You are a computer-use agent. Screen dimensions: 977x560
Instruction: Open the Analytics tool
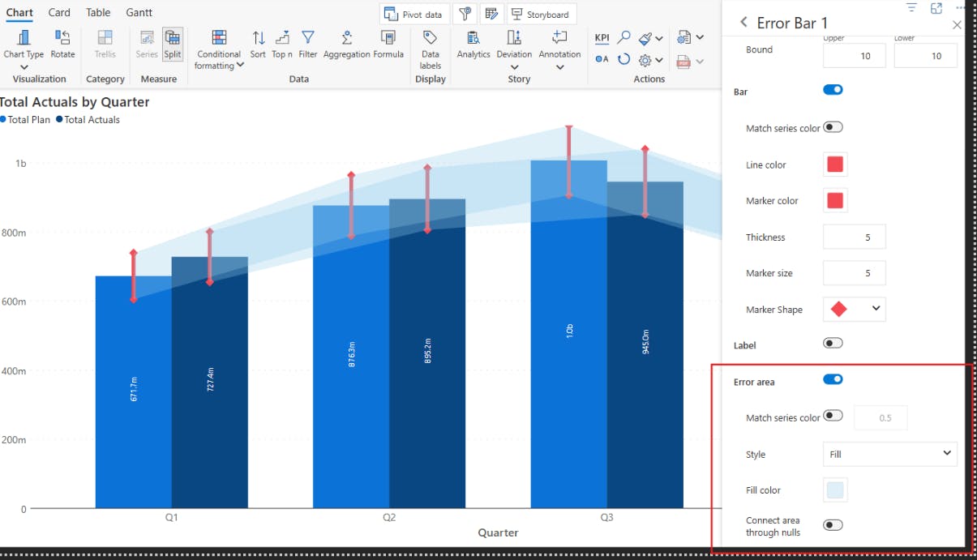tap(474, 39)
